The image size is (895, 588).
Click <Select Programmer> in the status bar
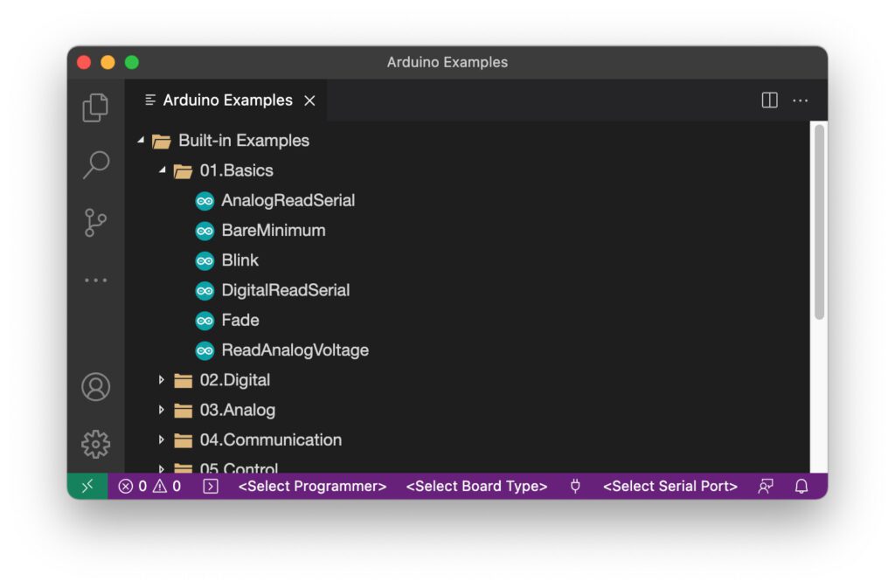pos(312,486)
